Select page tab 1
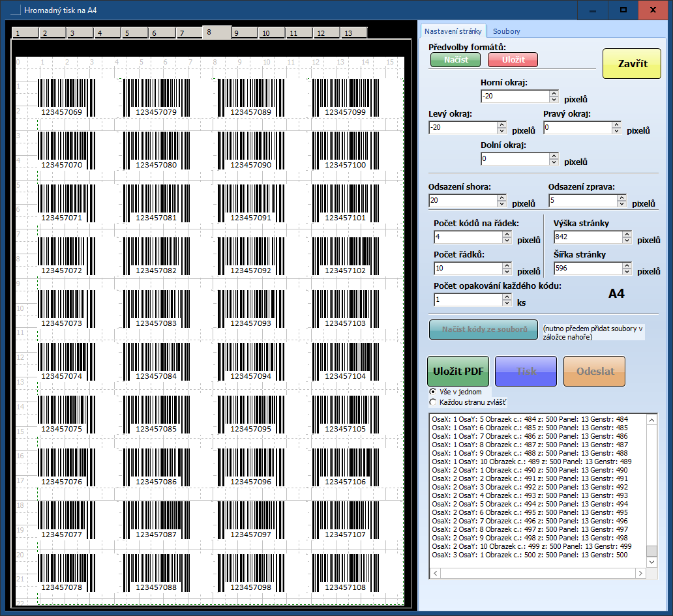 25,33
